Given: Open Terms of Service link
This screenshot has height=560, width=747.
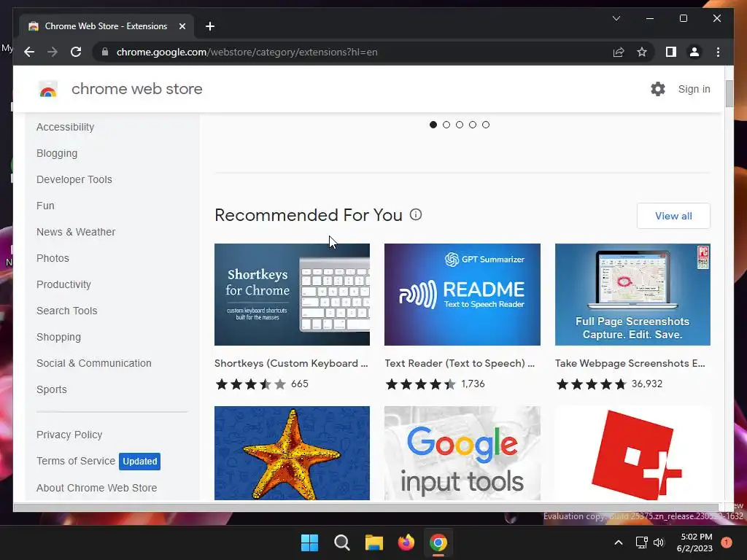Looking at the screenshot, I should (x=76, y=461).
